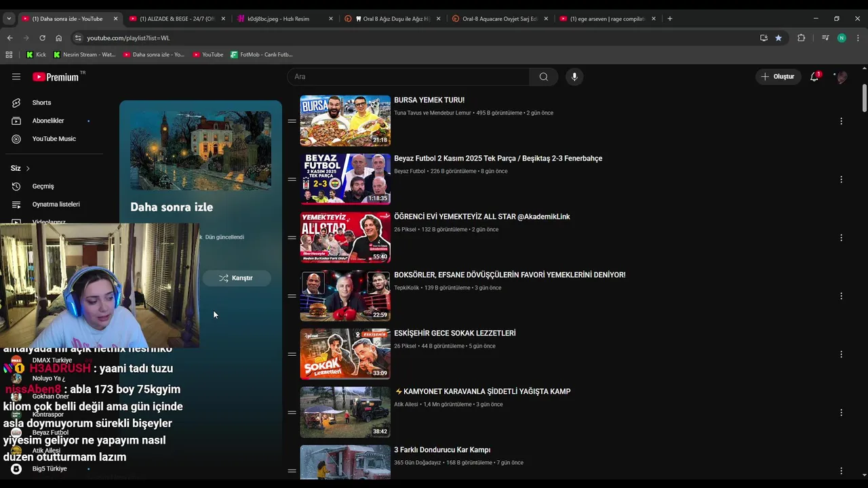
Task: Switch to Oral-B Aquacare Oxyjet tab
Action: click(x=500, y=19)
